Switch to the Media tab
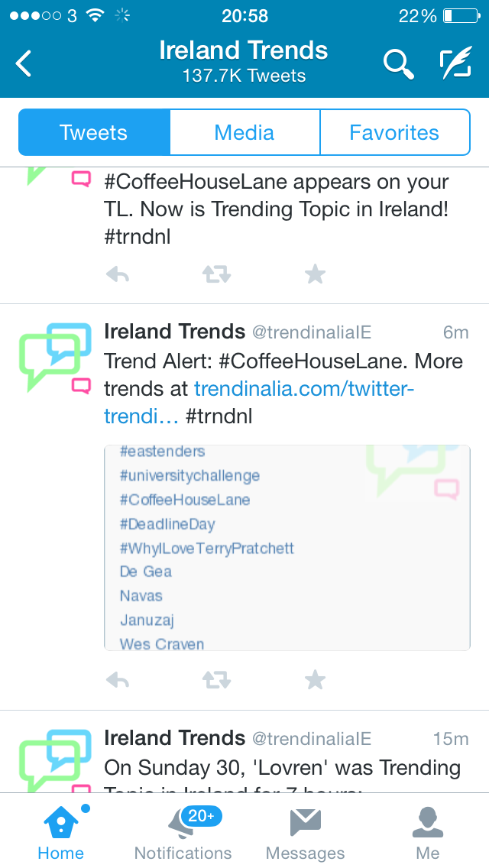 tap(244, 132)
